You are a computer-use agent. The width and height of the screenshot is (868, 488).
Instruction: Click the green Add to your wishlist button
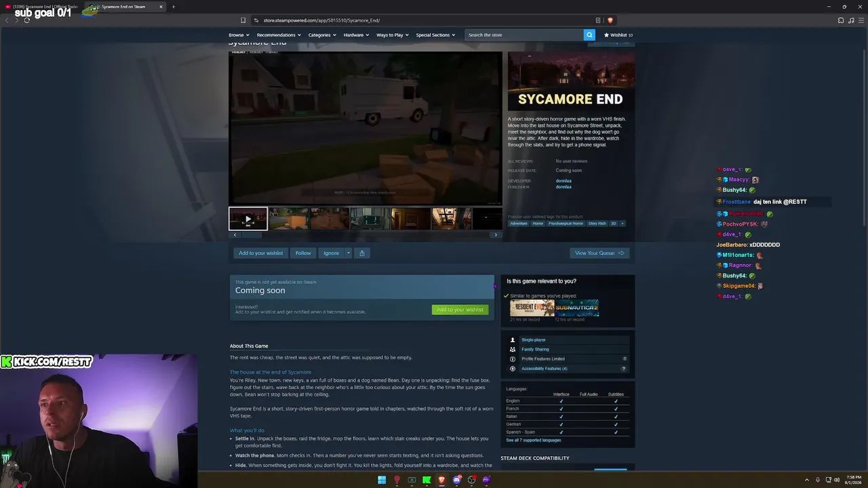[x=460, y=310]
